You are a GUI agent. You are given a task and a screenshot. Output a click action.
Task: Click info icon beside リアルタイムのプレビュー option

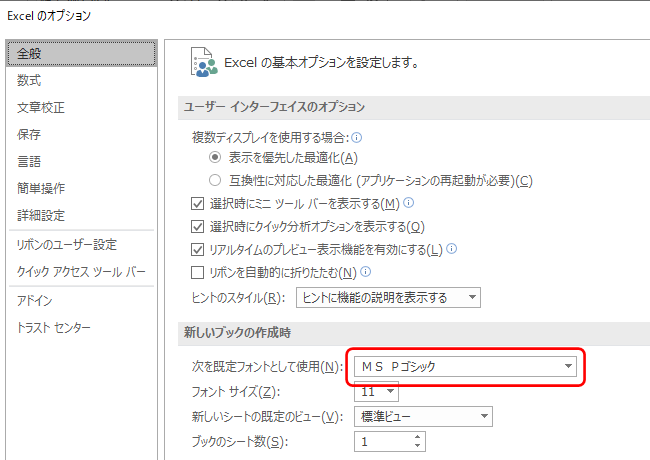click(451, 248)
